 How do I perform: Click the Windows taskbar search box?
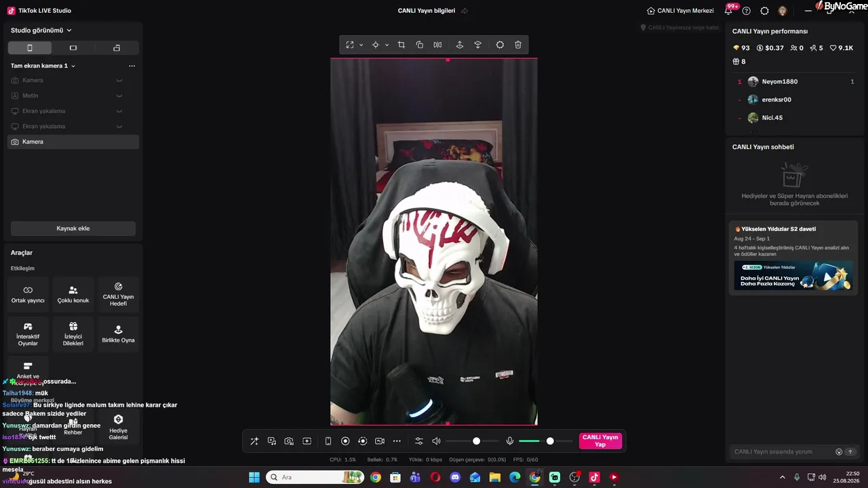pyautogui.click(x=315, y=477)
